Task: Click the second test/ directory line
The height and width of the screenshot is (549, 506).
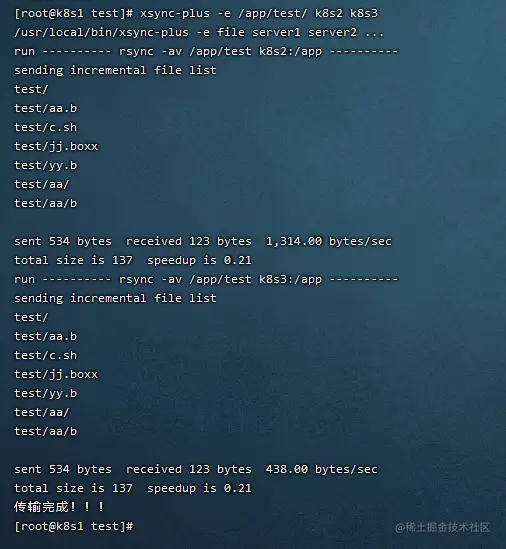Action: coord(31,317)
